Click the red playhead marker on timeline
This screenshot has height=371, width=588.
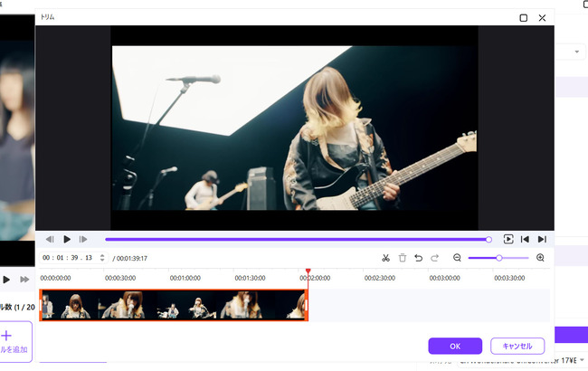308,271
